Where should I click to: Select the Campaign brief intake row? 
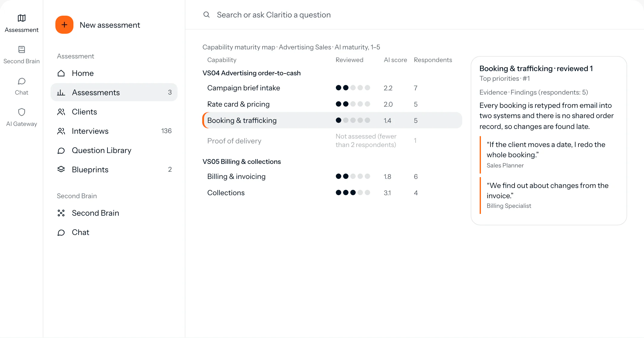[x=332, y=88]
